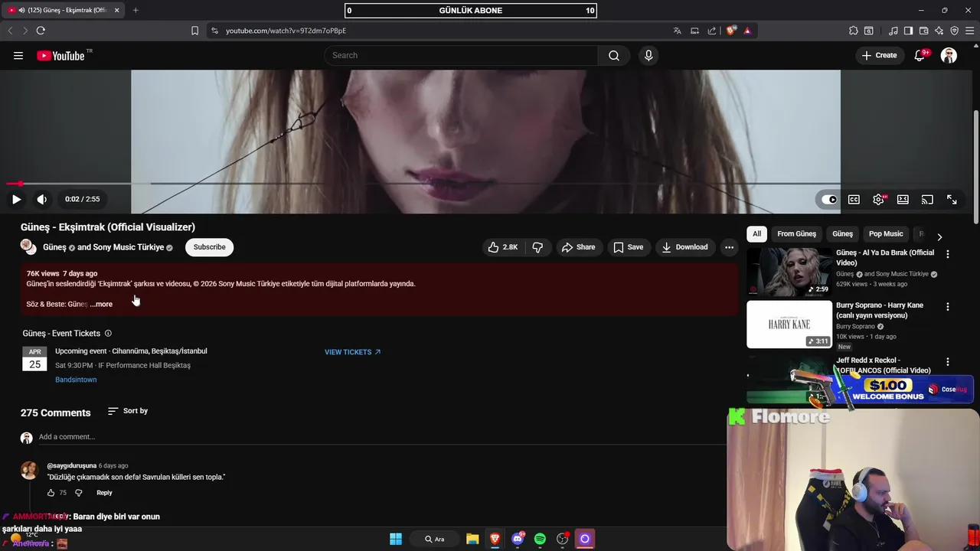Viewport: 980px width, 551px height.
Task: Open the video settings gear
Action: click(x=878, y=199)
